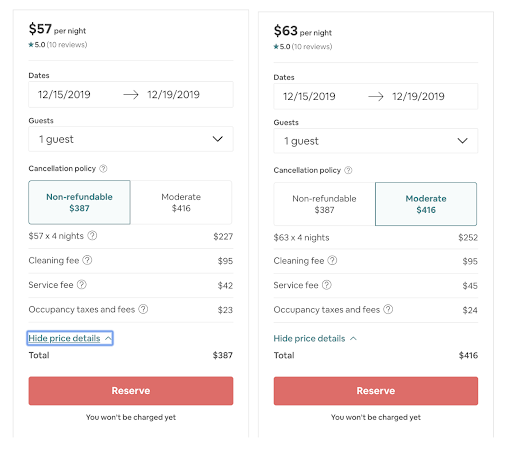Select Non-refundable $387 option in left panel
Image resolution: width=512 pixels, height=453 pixels.
point(79,202)
